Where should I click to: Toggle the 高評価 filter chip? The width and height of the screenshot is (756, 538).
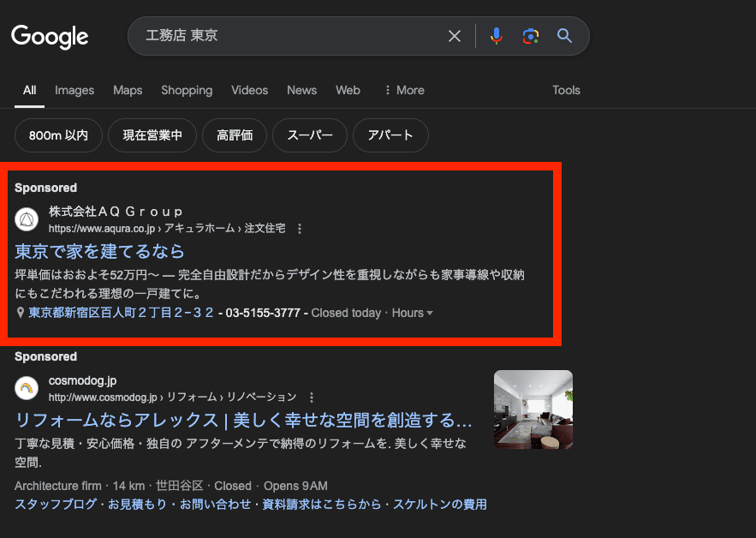point(235,135)
